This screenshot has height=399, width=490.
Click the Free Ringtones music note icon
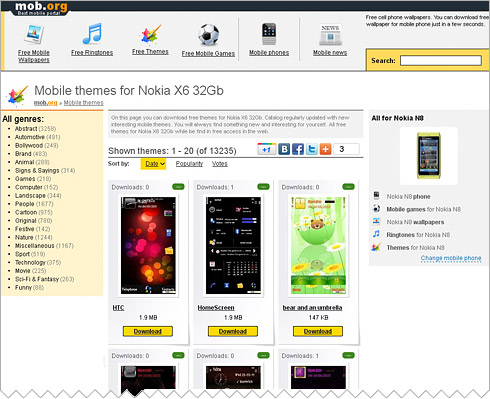(92, 34)
